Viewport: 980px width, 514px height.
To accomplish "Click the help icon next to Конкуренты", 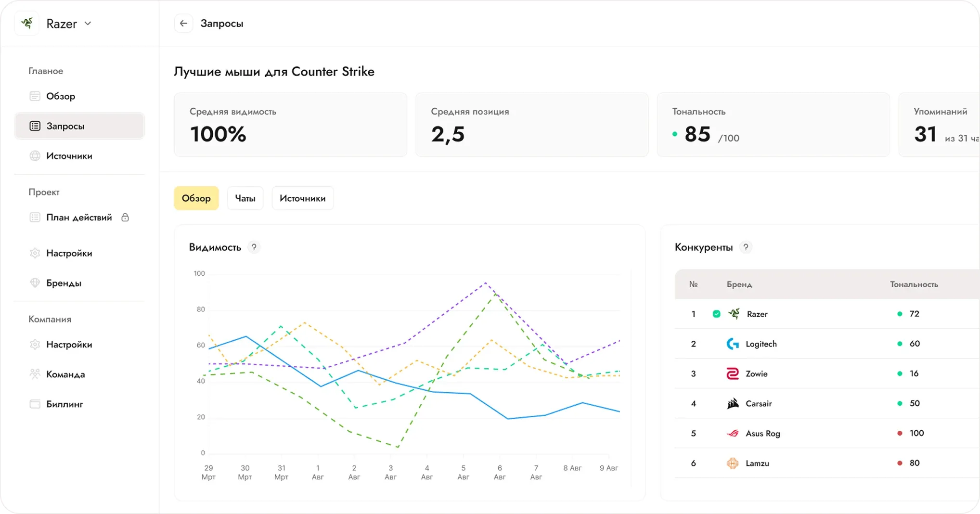I will tap(746, 247).
